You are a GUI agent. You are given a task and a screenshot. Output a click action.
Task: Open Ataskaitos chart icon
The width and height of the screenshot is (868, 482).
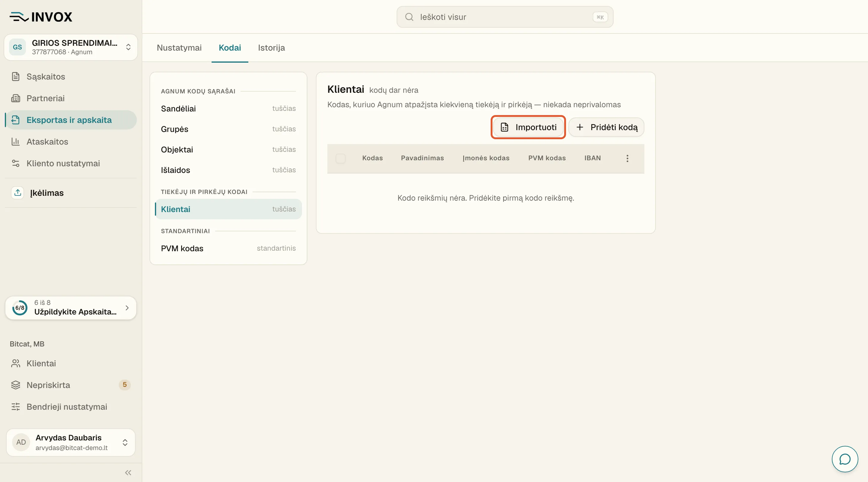(x=15, y=142)
